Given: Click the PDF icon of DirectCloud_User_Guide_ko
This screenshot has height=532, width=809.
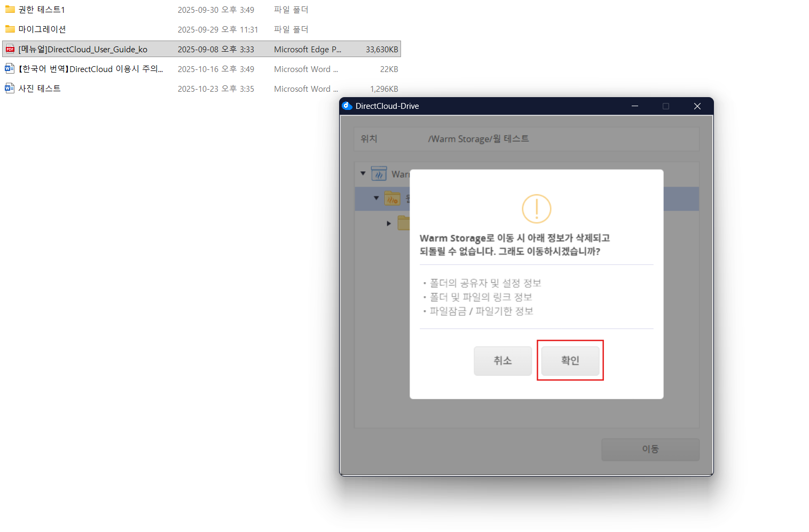Looking at the screenshot, I should 10,49.
